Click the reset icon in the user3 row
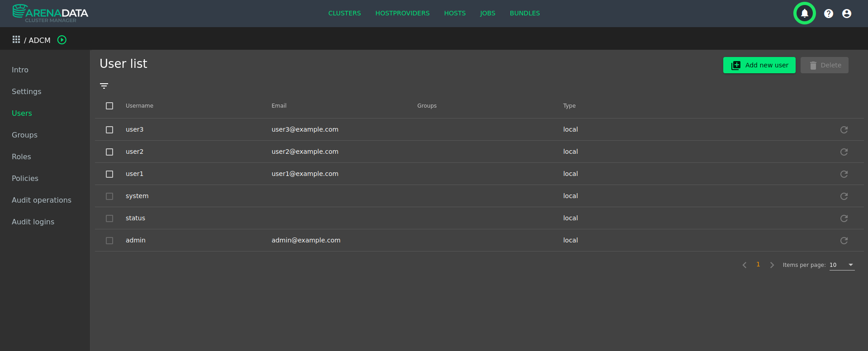Screen dimensions: 868x351 844,130
